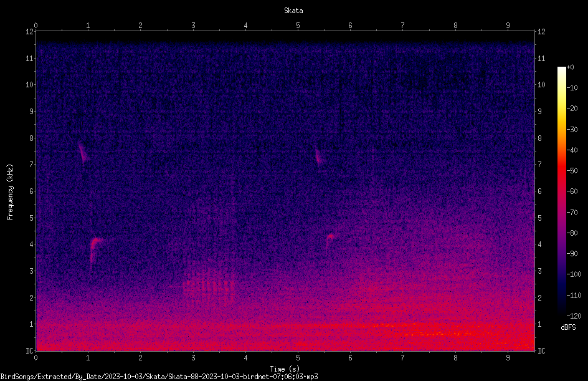Viewport: 588px width, 381px height.
Task: Click the "-80" colorbar label
Action: [572, 233]
